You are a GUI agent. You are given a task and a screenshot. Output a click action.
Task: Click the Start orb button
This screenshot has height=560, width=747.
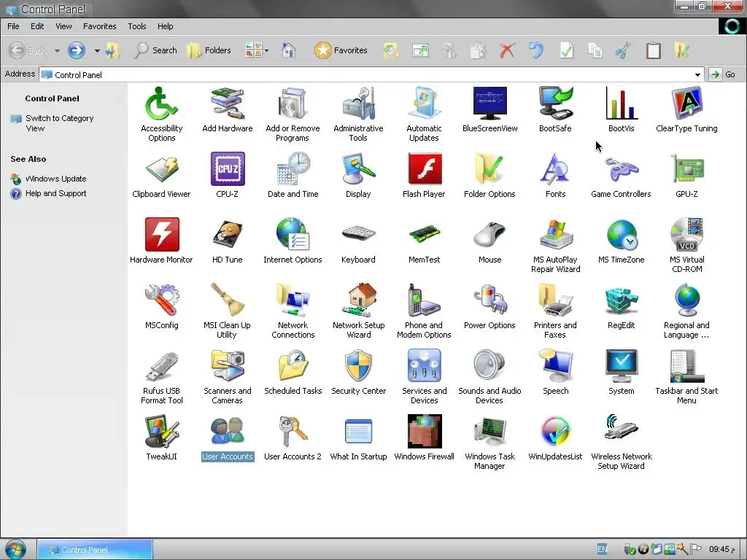[15, 550]
